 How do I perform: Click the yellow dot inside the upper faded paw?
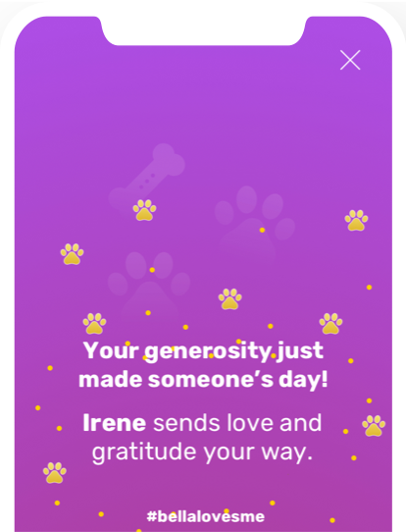click(262, 230)
